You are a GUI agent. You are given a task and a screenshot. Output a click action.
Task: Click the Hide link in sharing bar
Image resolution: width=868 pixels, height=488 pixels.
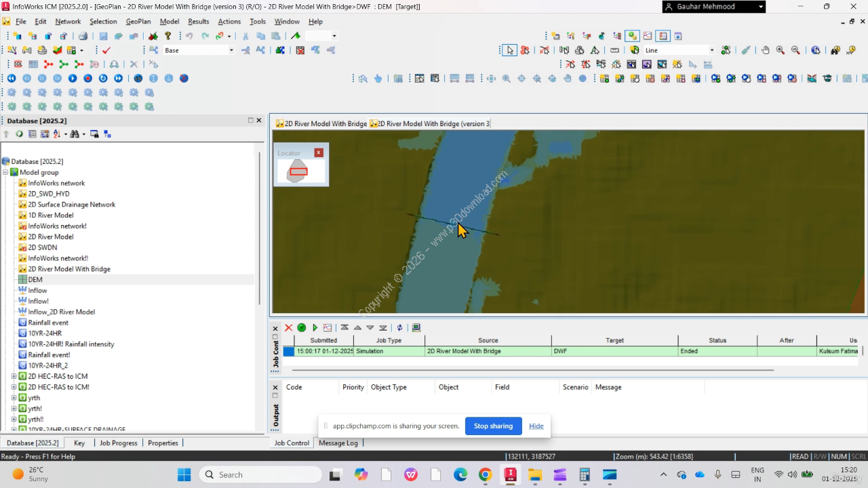(536, 426)
